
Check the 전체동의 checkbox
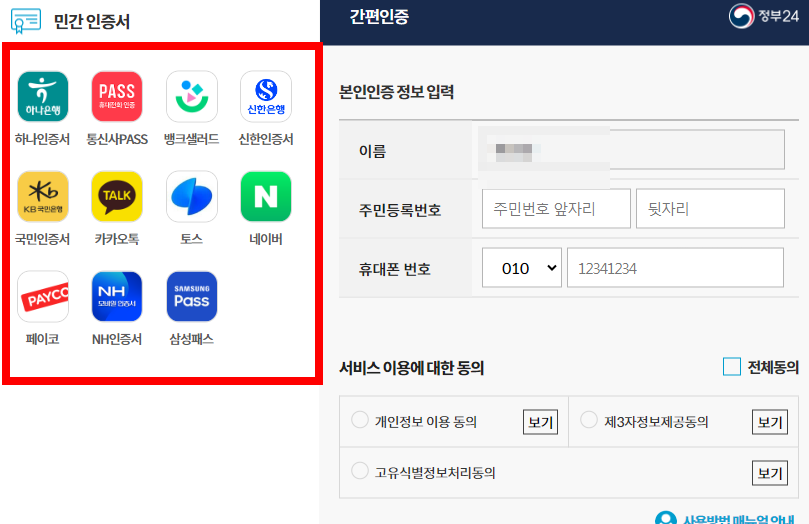pyautogui.click(x=732, y=367)
